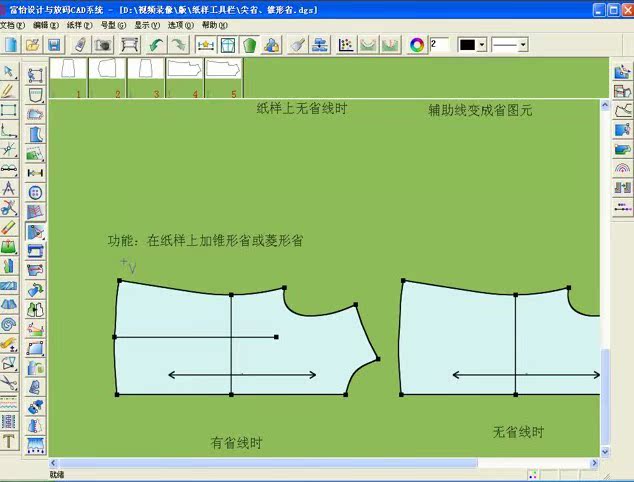Click the new file icon in toolbar
The height and width of the screenshot is (482, 634).
tap(10, 45)
